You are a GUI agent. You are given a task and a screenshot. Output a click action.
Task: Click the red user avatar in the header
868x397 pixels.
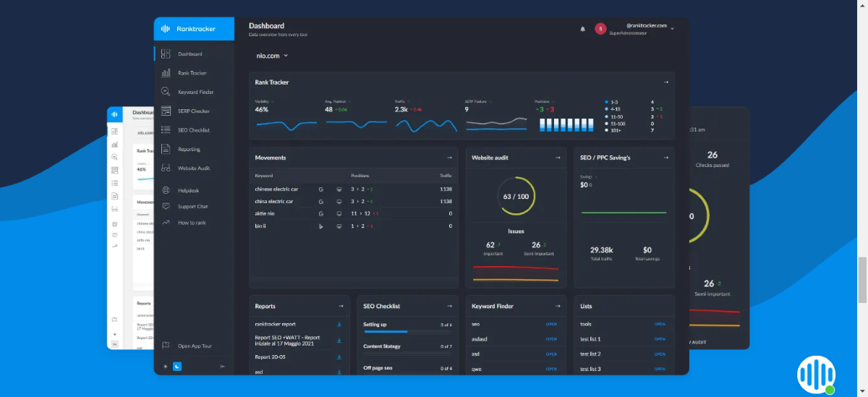600,29
